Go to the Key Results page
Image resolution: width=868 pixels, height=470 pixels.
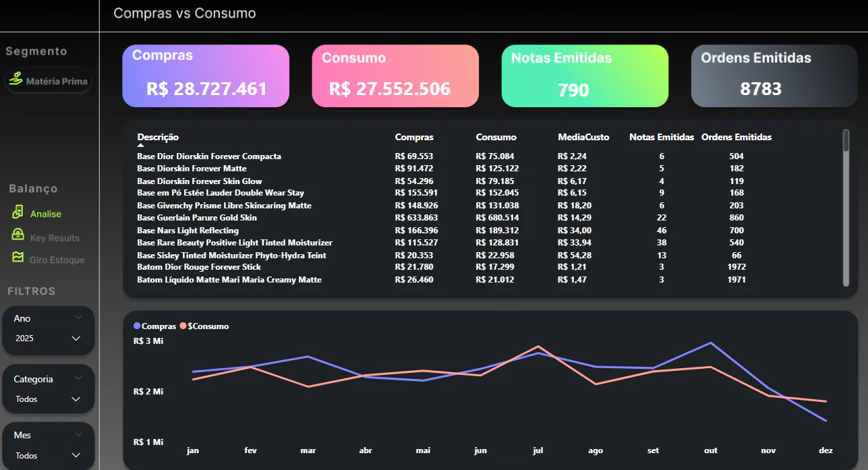[55, 238]
